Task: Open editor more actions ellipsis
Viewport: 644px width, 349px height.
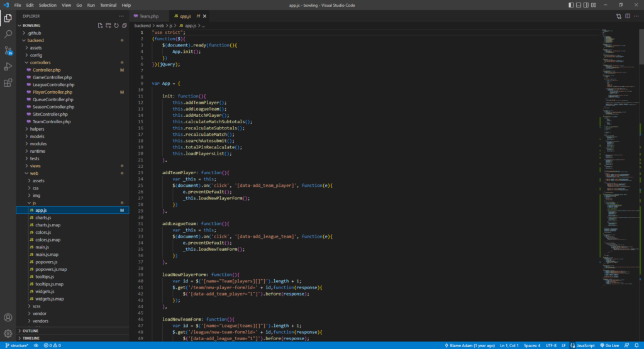Action: [x=636, y=16]
